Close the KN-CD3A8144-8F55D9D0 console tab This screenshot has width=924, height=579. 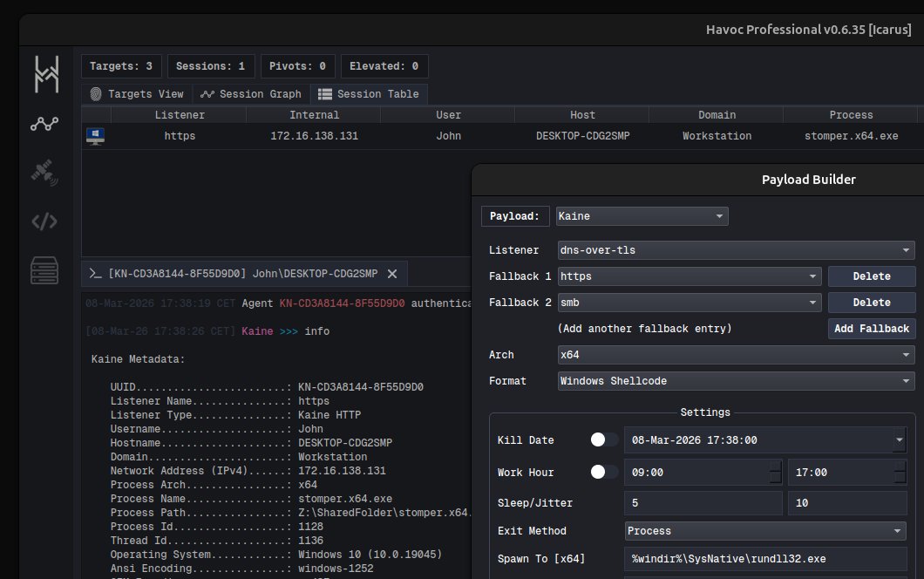pyautogui.click(x=392, y=274)
